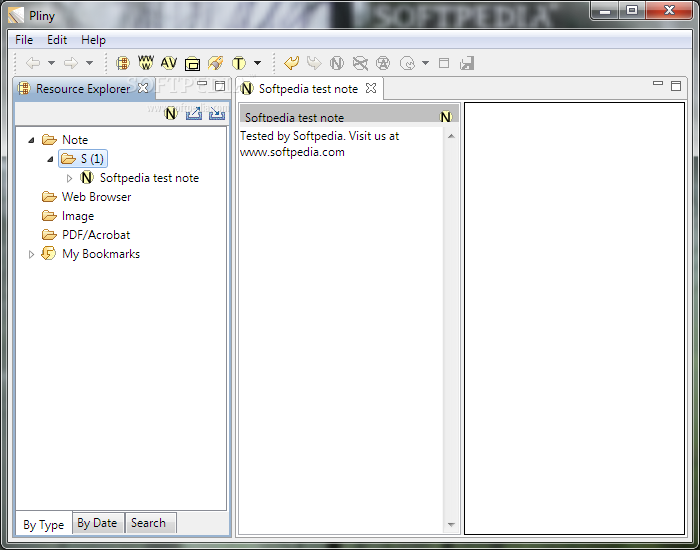Open dropdown next to the greyed refresh icon
700x550 pixels.
click(x=425, y=63)
